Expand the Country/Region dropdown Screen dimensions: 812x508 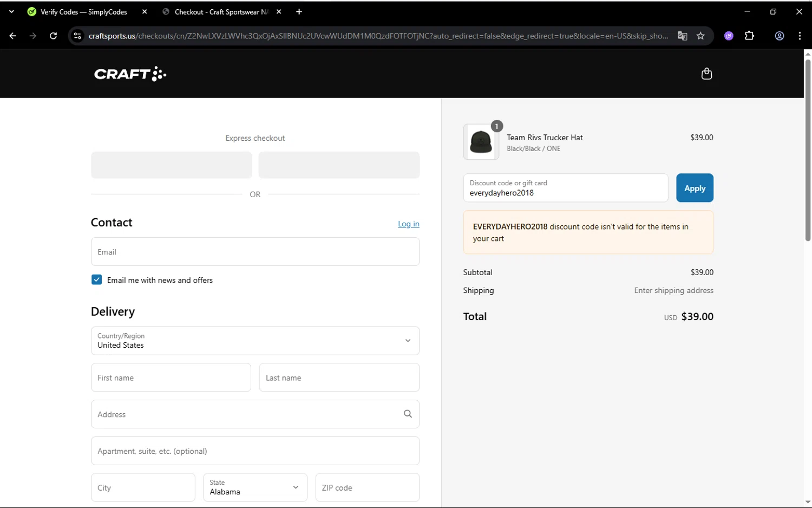click(x=255, y=341)
